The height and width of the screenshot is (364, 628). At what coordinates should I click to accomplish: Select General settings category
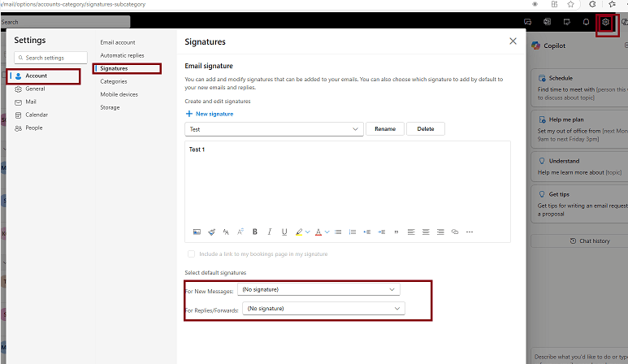pyautogui.click(x=35, y=89)
